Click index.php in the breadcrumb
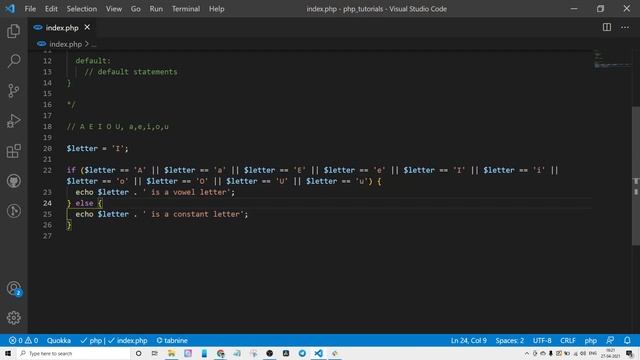The image size is (640, 360). [x=65, y=44]
